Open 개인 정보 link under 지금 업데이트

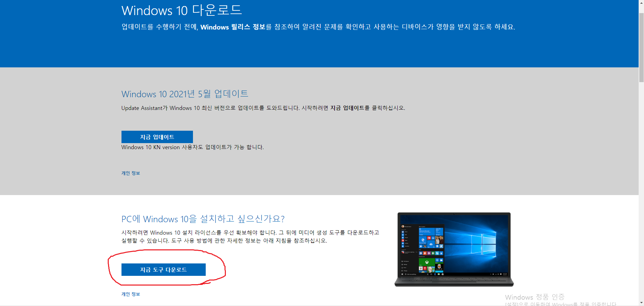pyautogui.click(x=131, y=173)
